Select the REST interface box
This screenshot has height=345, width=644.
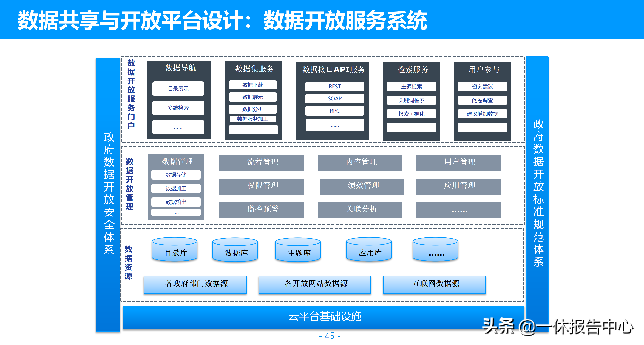334,86
